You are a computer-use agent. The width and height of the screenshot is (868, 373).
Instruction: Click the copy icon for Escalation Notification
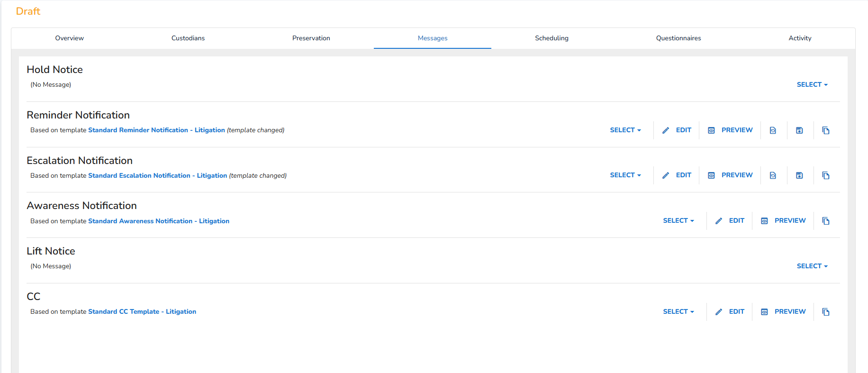826,175
